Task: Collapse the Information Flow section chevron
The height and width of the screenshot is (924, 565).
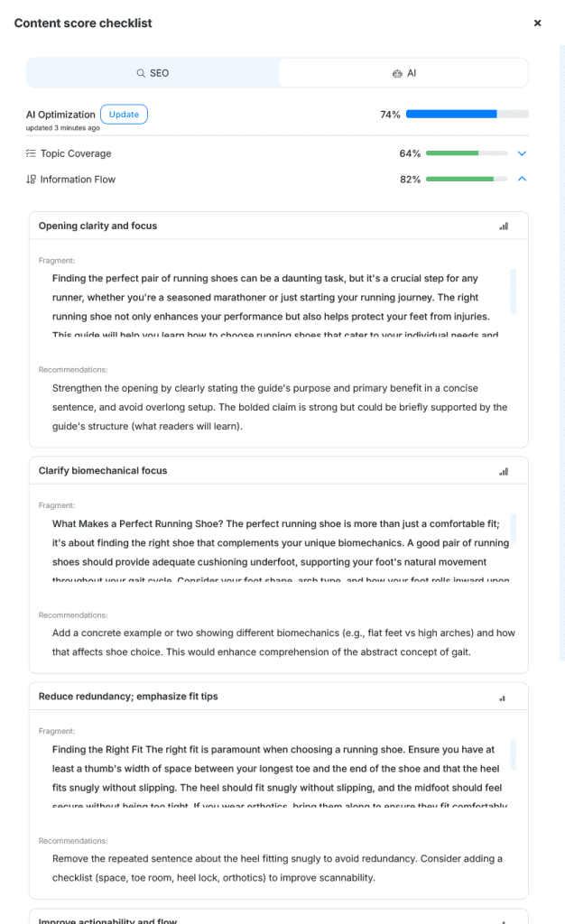Action: tap(522, 180)
